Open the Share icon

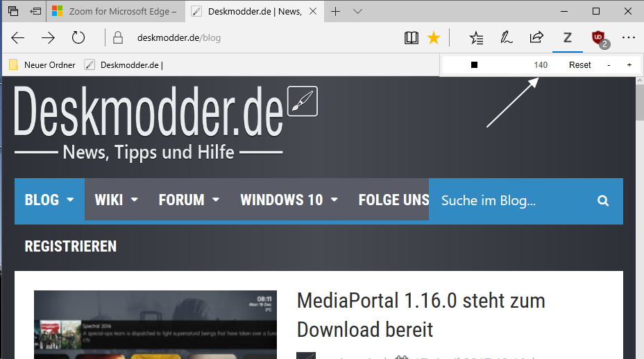[536, 37]
